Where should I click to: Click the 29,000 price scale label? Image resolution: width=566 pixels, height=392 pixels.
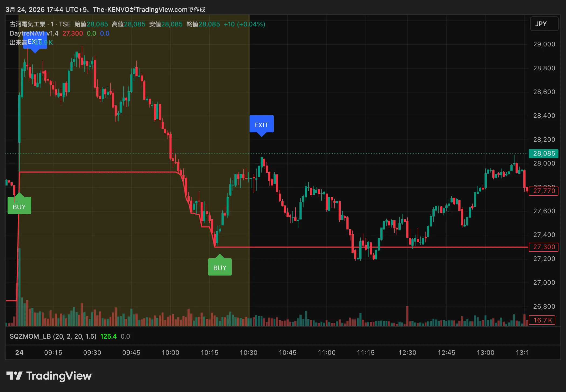[544, 44]
